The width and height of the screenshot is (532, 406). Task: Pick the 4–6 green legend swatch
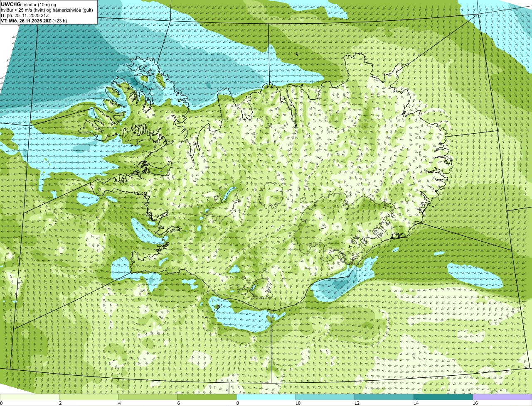click(x=148, y=397)
